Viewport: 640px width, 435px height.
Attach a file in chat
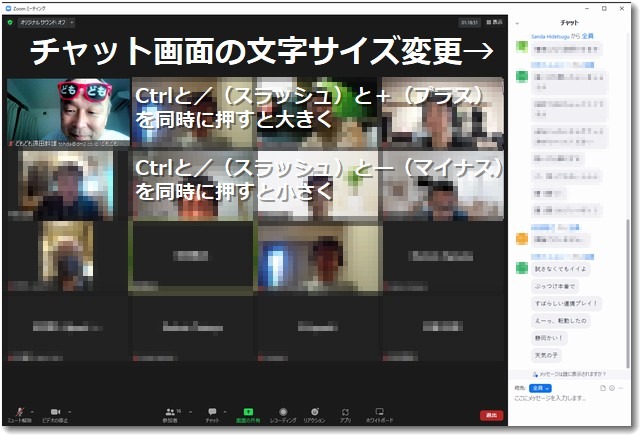tap(603, 388)
